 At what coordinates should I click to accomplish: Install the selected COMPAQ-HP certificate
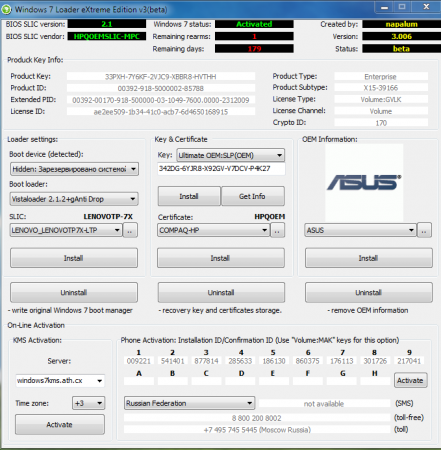(x=221, y=258)
